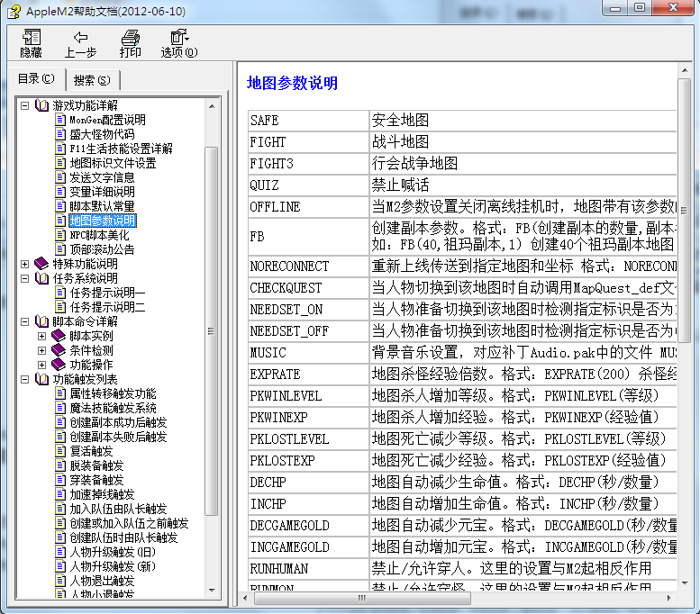Image resolution: width=700 pixels, height=614 pixels.
Task: Collapse the 功能触发列表 tree node
Action: coord(25,379)
